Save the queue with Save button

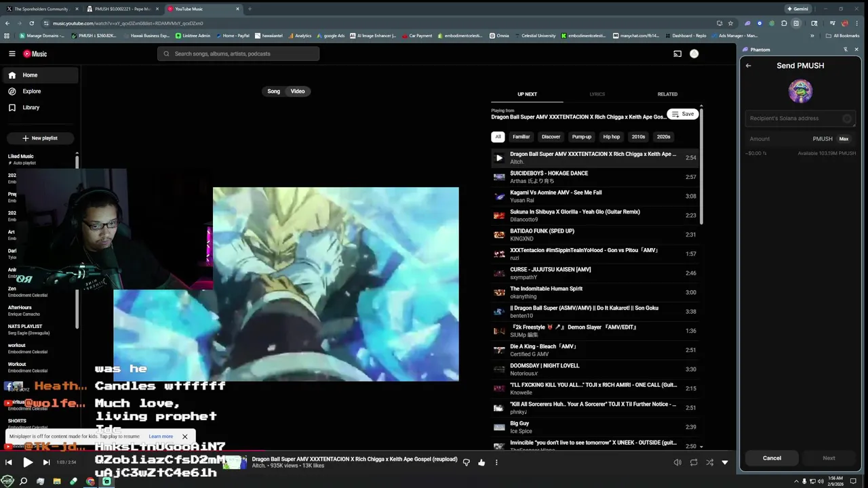click(x=682, y=114)
